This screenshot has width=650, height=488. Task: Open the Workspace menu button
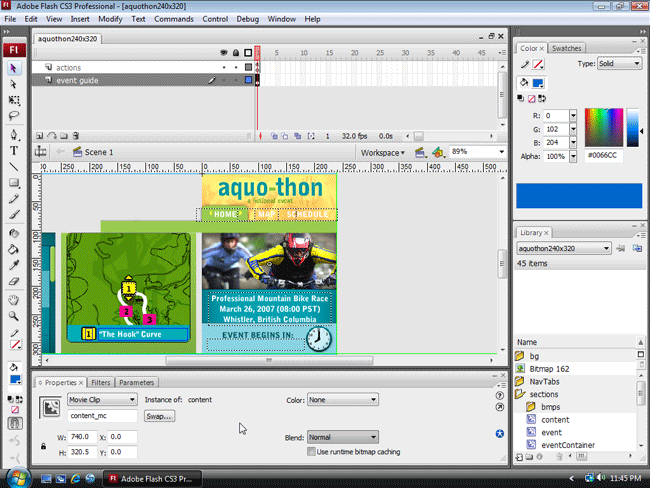click(383, 153)
